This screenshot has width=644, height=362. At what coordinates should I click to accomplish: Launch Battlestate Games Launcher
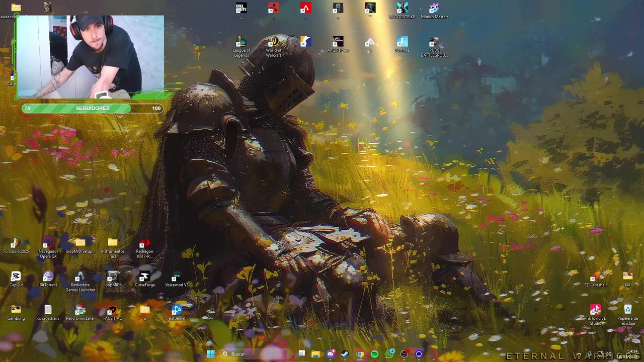(x=80, y=282)
